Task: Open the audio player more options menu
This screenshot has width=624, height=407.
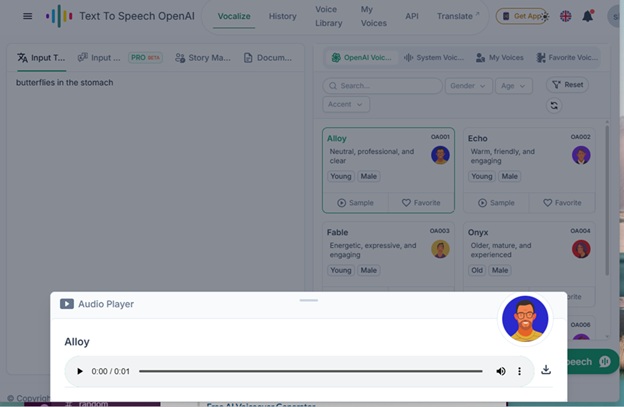Action: point(519,371)
